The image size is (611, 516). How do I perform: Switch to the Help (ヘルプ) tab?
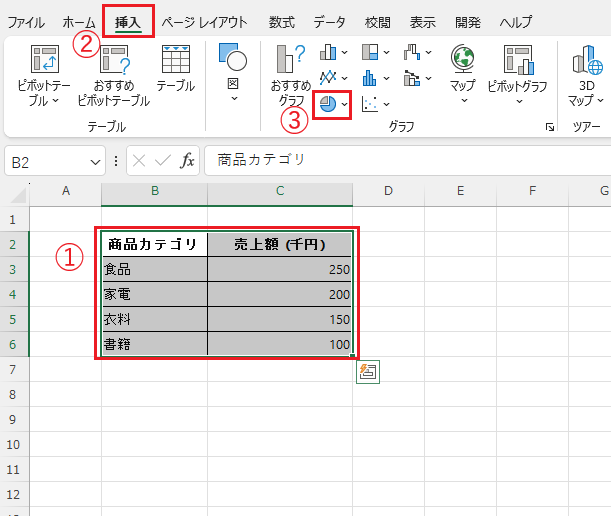(516, 22)
